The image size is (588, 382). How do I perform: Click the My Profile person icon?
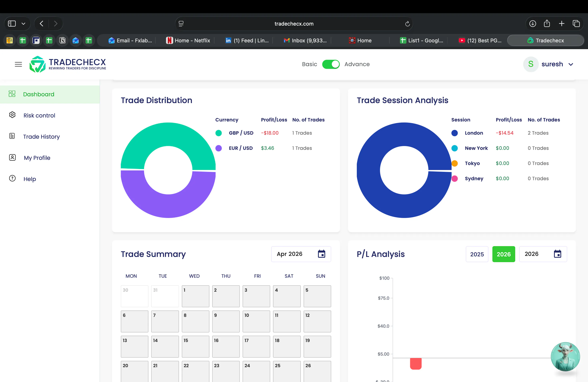pos(12,157)
